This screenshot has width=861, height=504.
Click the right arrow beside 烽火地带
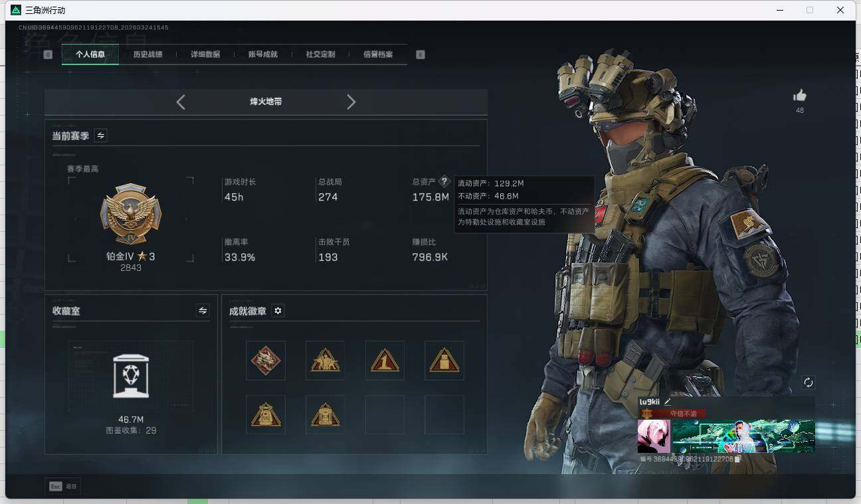click(351, 102)
